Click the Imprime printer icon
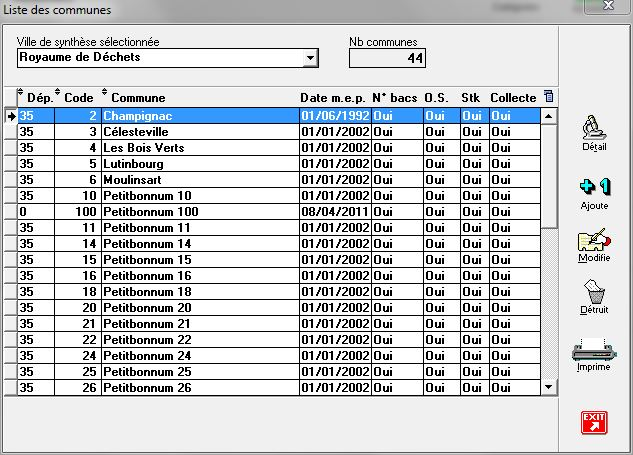Image resolution: width=633 pixels, height=455 pixels. point(593,351)
